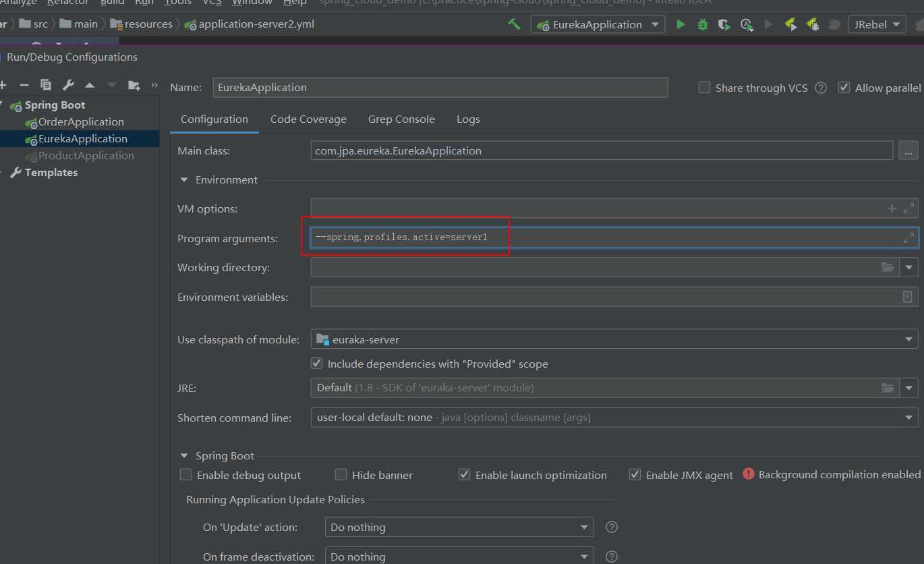Click the Name input field
Image resolution: width=924 pixels, height=564 pixels.
(x=440, y=88)
